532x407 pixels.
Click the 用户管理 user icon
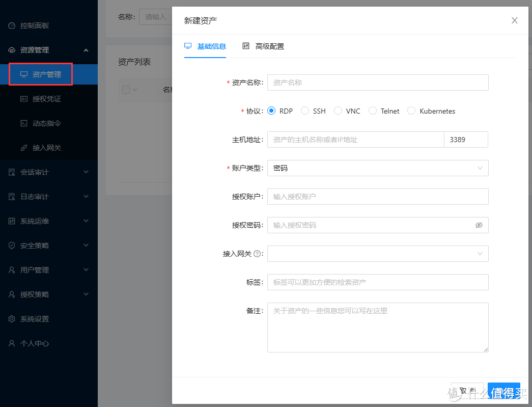pos(12,270)
